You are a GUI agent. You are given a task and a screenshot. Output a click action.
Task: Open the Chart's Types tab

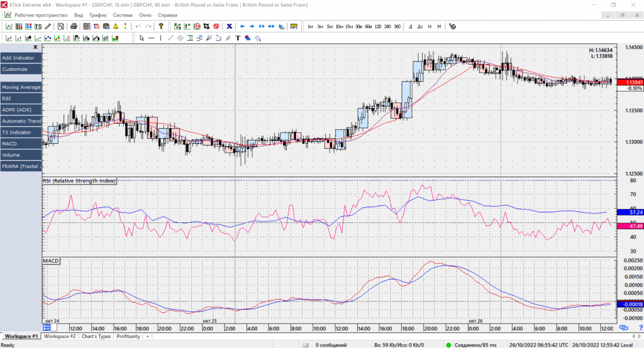point(96,337)
